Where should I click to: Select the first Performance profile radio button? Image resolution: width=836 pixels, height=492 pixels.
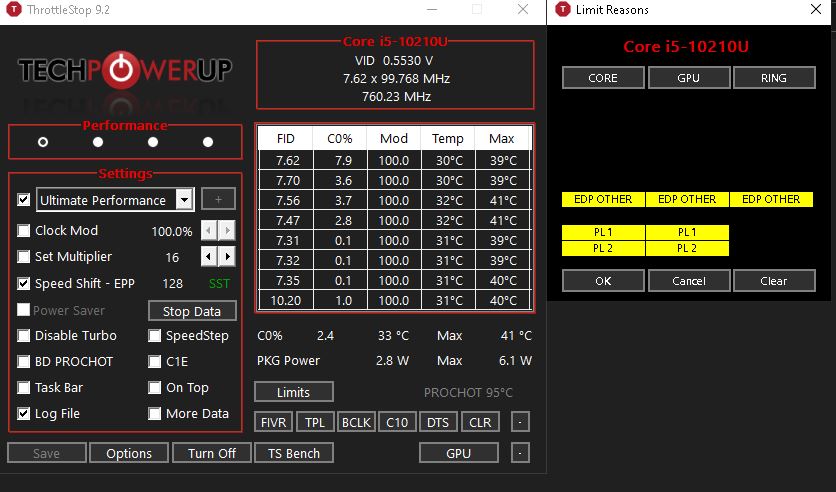[43, 142]
